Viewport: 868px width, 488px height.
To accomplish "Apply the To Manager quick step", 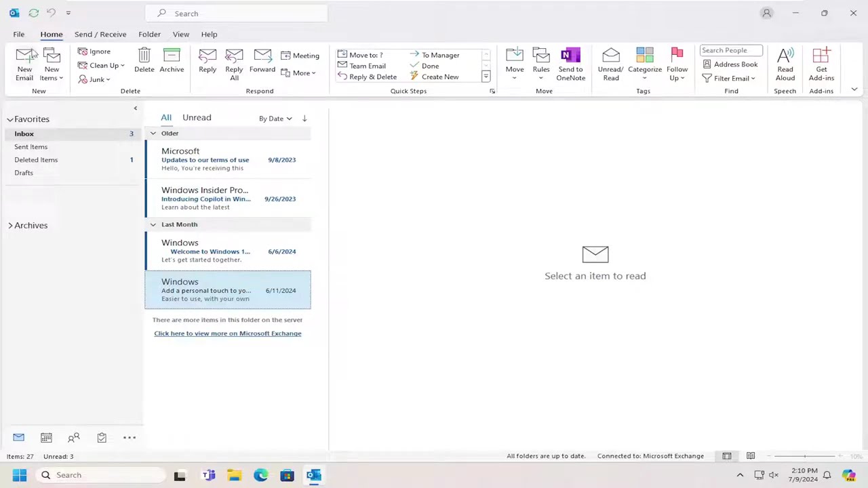I will pos(434,55).
